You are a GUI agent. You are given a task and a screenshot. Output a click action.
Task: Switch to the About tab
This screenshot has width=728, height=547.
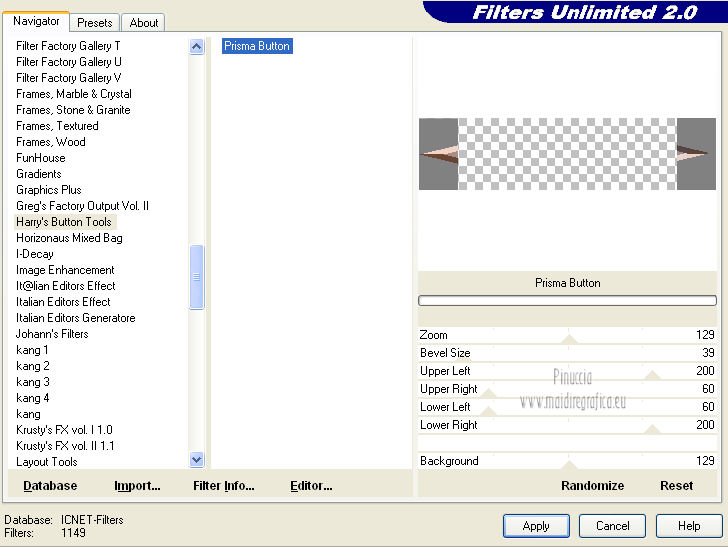144,23
